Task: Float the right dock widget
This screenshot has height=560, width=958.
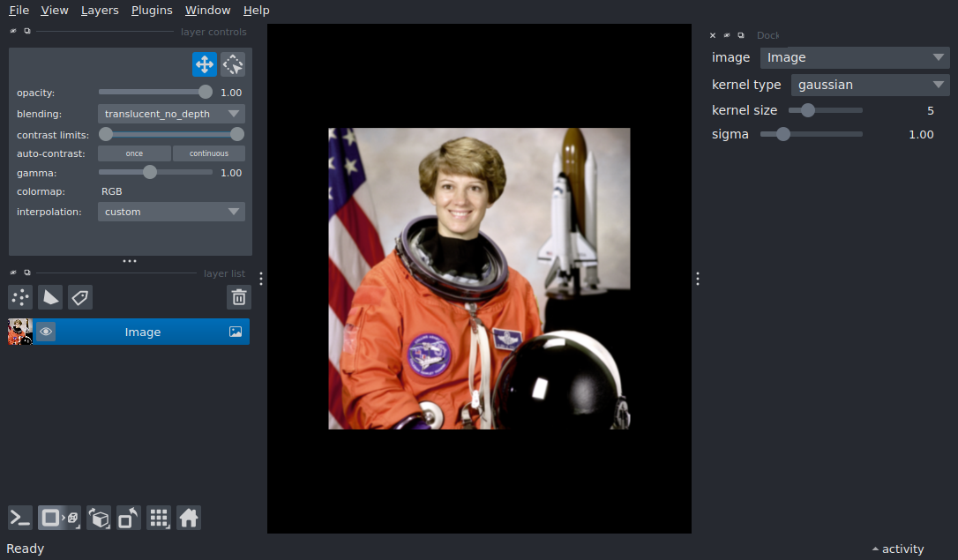Action: 740,35
